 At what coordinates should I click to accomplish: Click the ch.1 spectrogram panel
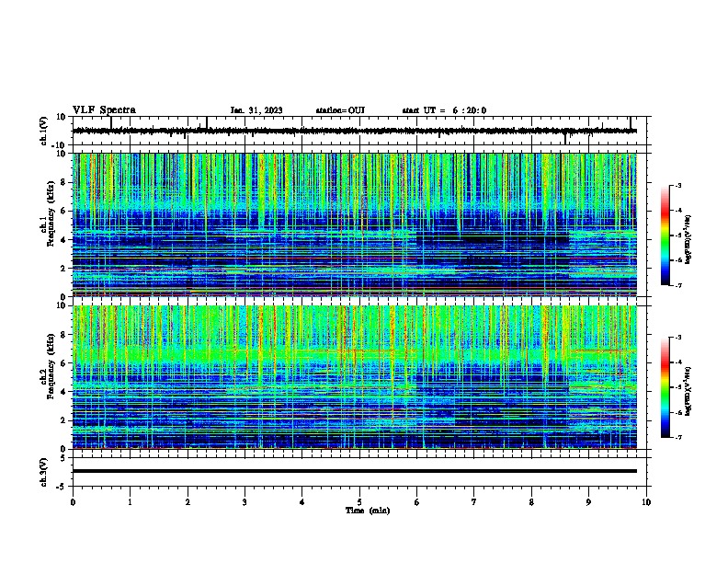click(355, 224)
